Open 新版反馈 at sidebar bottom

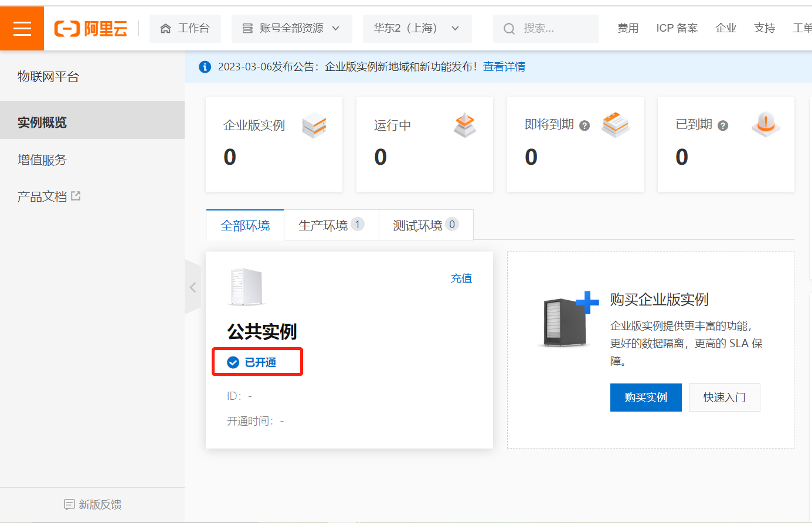click(93, 504)
